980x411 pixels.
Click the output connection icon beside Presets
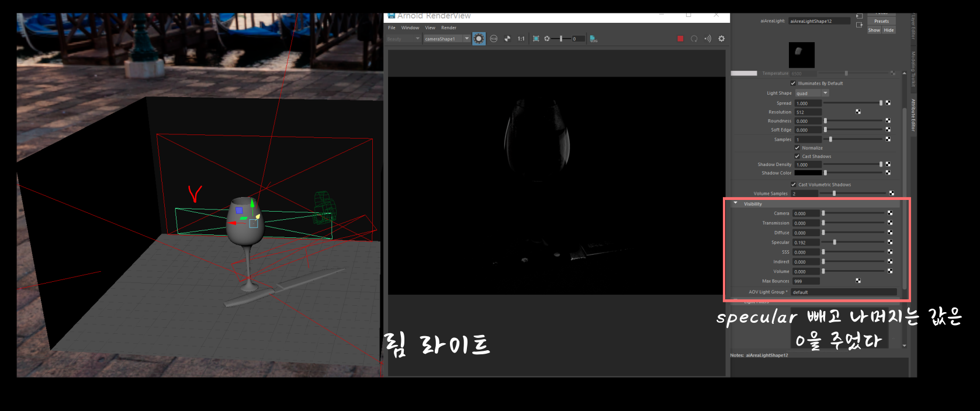point(859,25)
